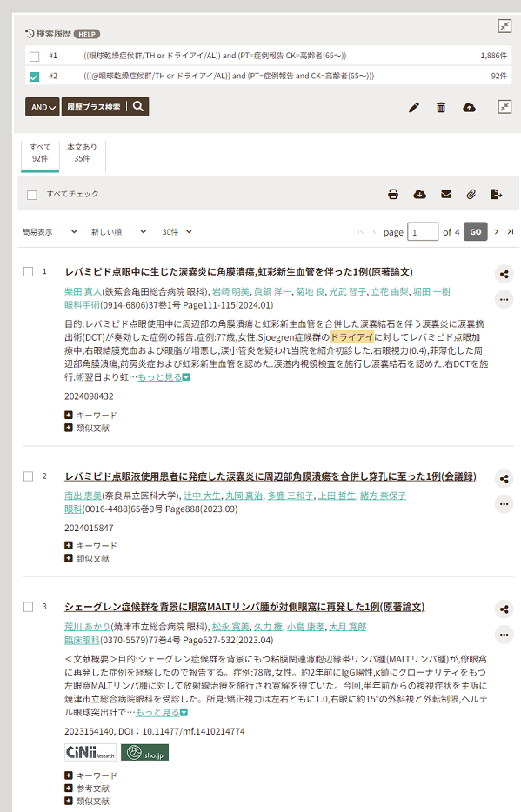Expand キーワード under result 2
This screenshot has width=521, height=812.
(x=91, y=546)
